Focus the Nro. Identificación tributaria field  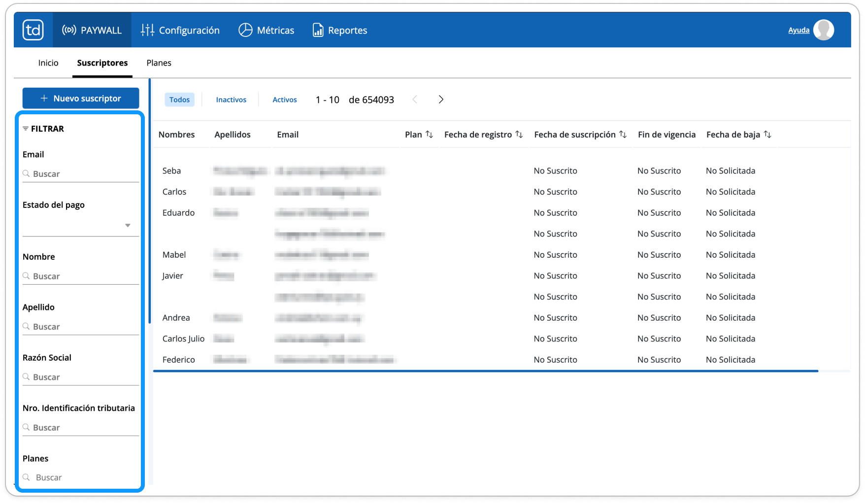point(81,428)
